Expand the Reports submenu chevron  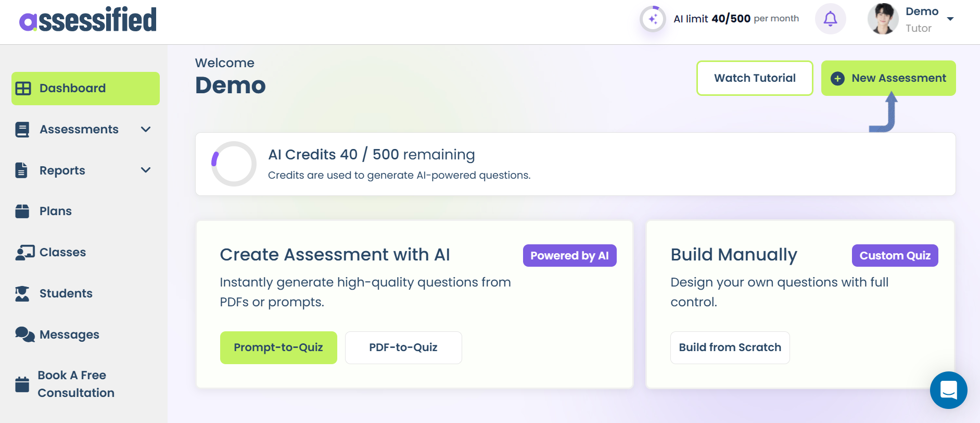(146, 170)
